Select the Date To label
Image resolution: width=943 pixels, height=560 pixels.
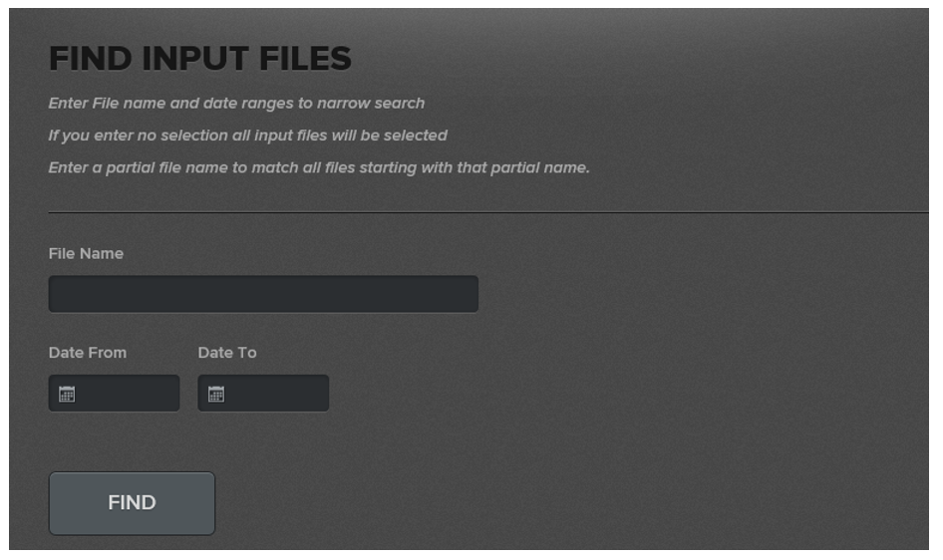227,354
